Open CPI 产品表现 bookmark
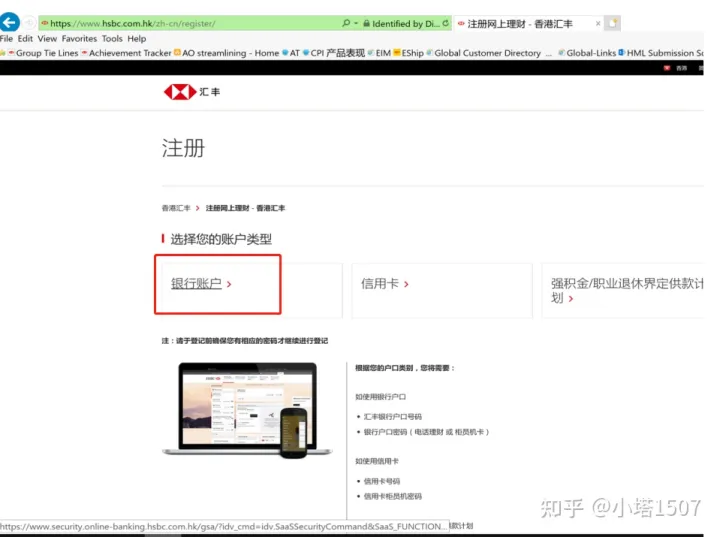The height and width of the screenshot is (537, 720). 334,53
